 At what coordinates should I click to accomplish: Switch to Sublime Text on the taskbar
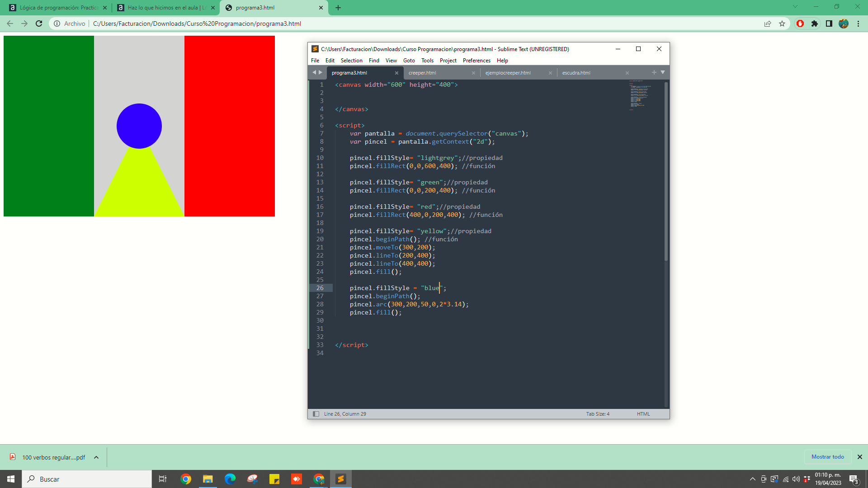click(341, 479)
